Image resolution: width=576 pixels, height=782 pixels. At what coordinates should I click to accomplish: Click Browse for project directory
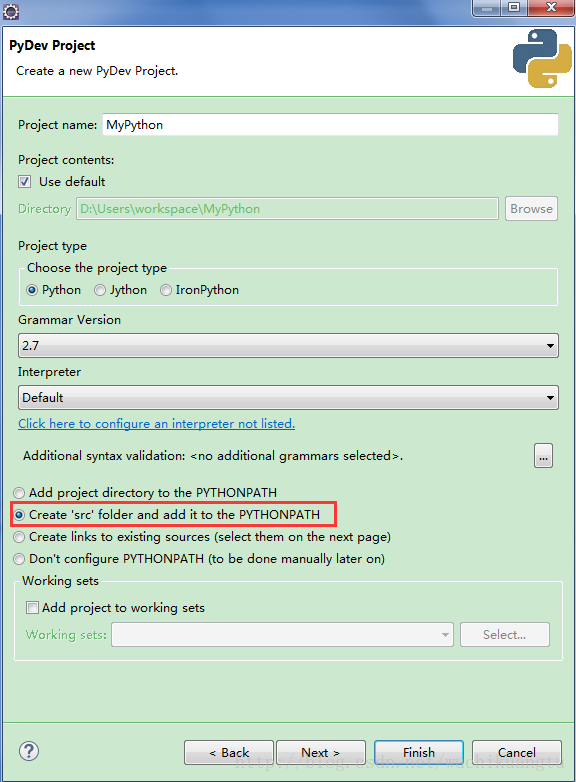click(x=531, y=208)
